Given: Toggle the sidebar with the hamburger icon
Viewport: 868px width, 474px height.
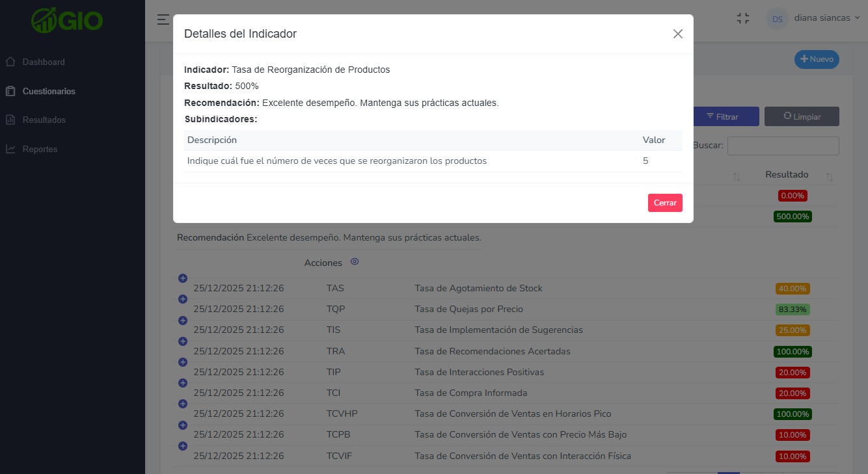Looking at the screenshot, I should click(162, 19).
